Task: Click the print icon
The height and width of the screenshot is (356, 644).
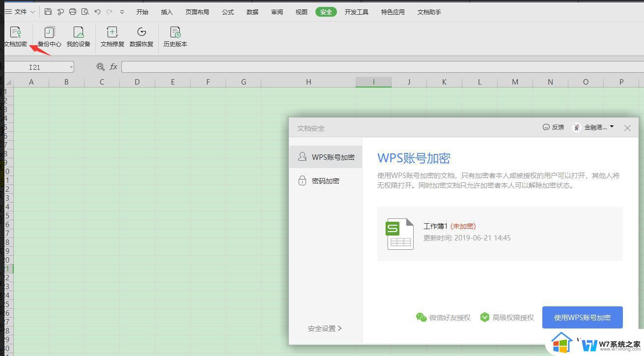Action: (73, 12)
